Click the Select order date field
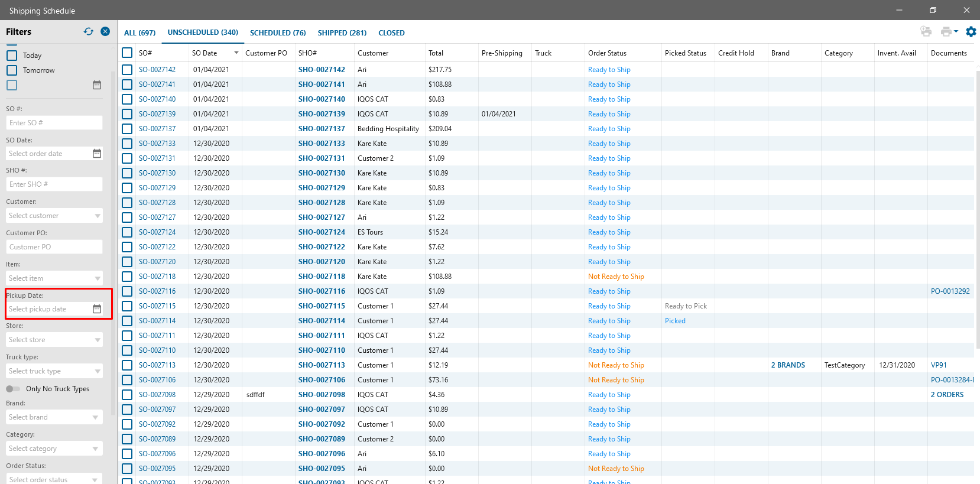The image size is (980, 484). 48,154
